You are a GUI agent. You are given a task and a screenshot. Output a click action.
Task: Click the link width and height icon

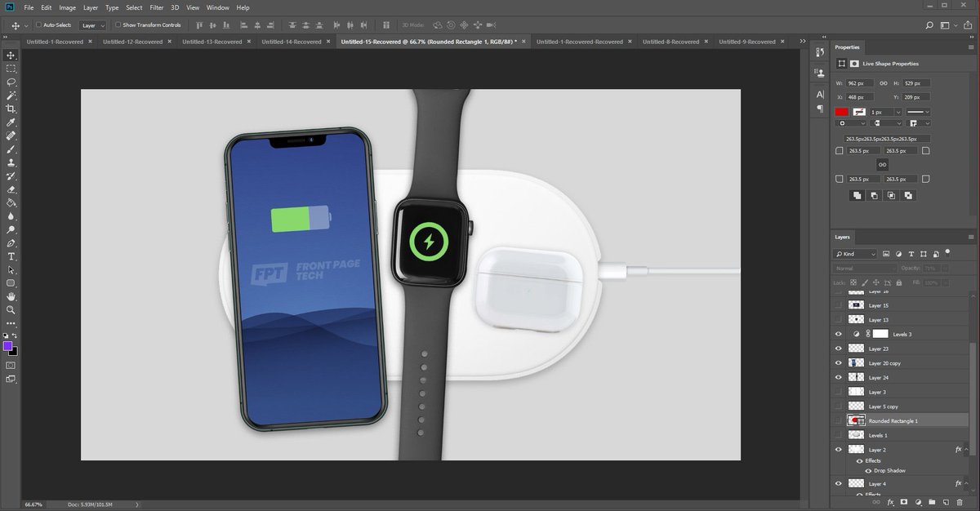[882, 83]
